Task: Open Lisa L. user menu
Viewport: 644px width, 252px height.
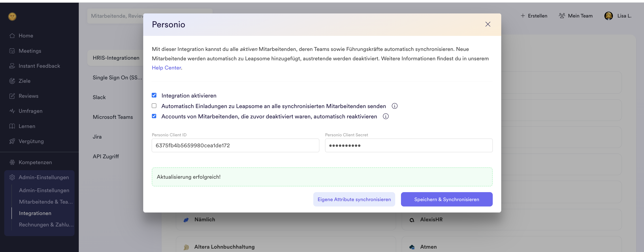Action: pos(618,16)
